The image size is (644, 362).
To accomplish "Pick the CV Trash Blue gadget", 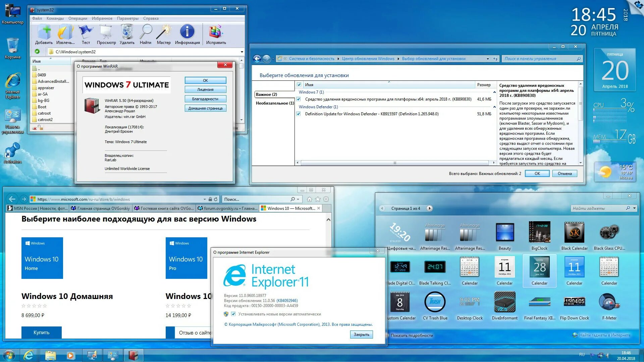I will (x=435, y=302).
